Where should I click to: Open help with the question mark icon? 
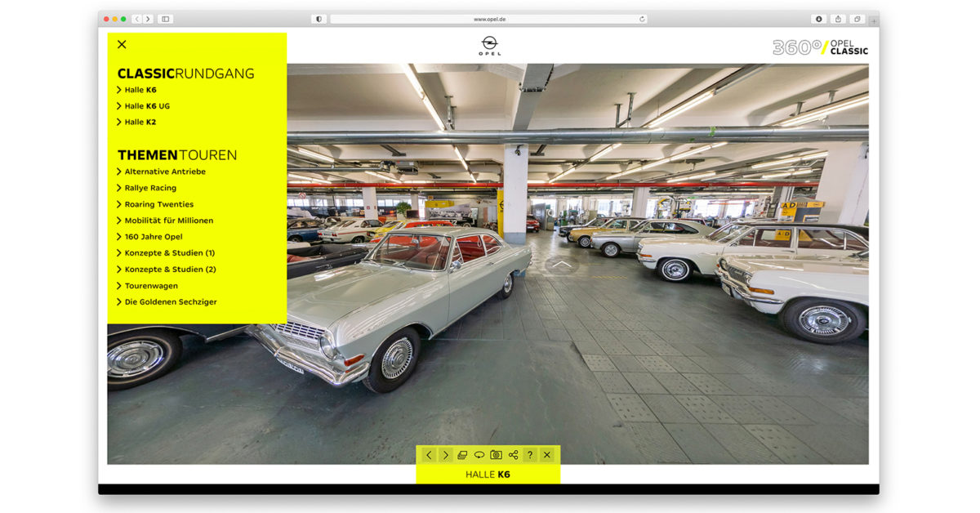point(530,455)
